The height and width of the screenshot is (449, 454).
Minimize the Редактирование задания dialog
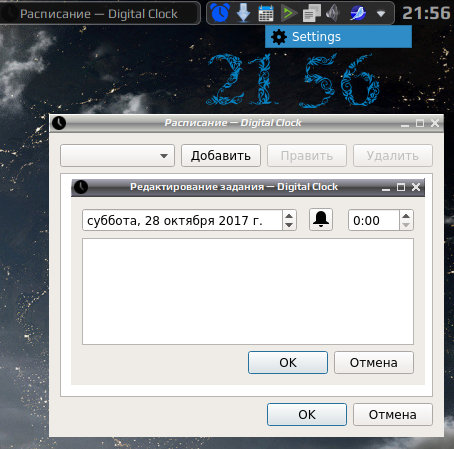tap(386, 188)
